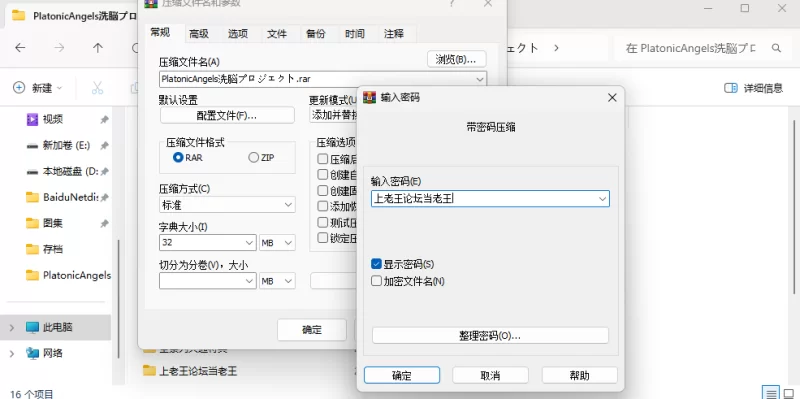
Task: Switch to the 注释 tab
Action: coord(393,34)
